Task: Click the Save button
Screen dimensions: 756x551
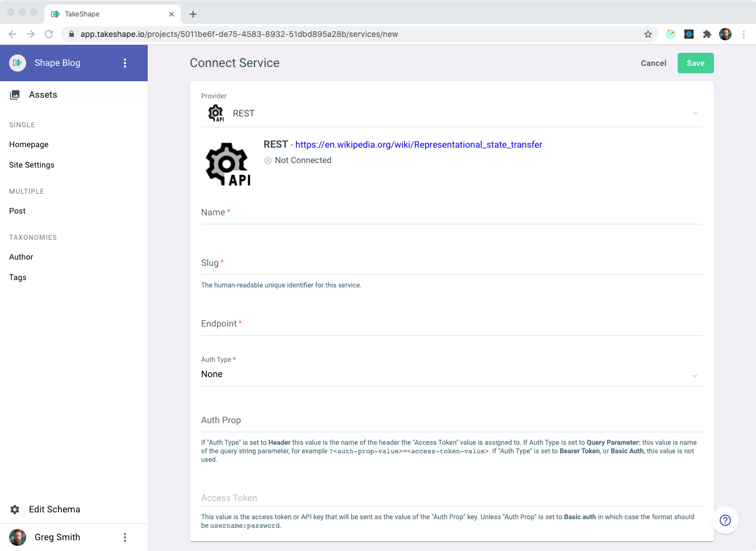Action: coord(695,63)
